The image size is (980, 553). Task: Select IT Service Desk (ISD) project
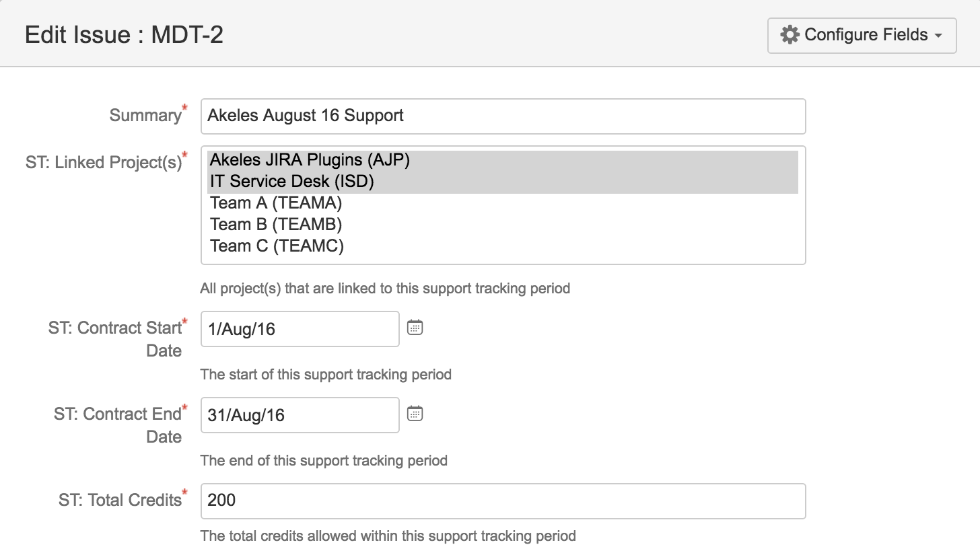[292, 182]
